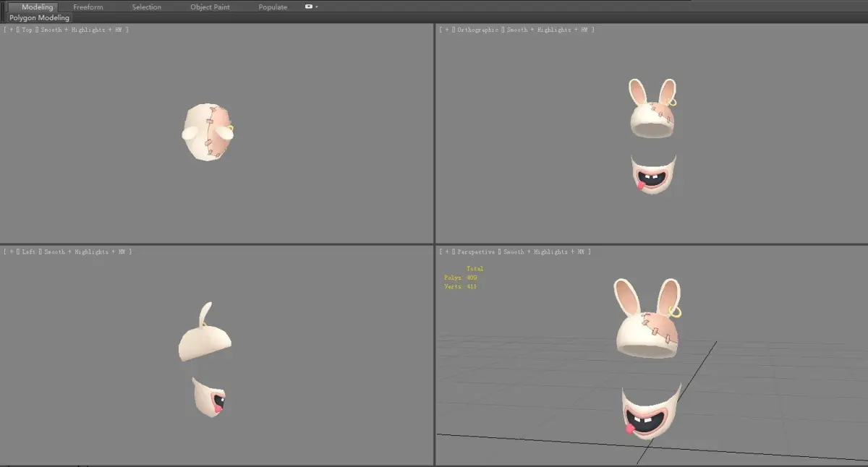Select the hat cap in the Left viewport
868x467 pixels.
[205, 342]
